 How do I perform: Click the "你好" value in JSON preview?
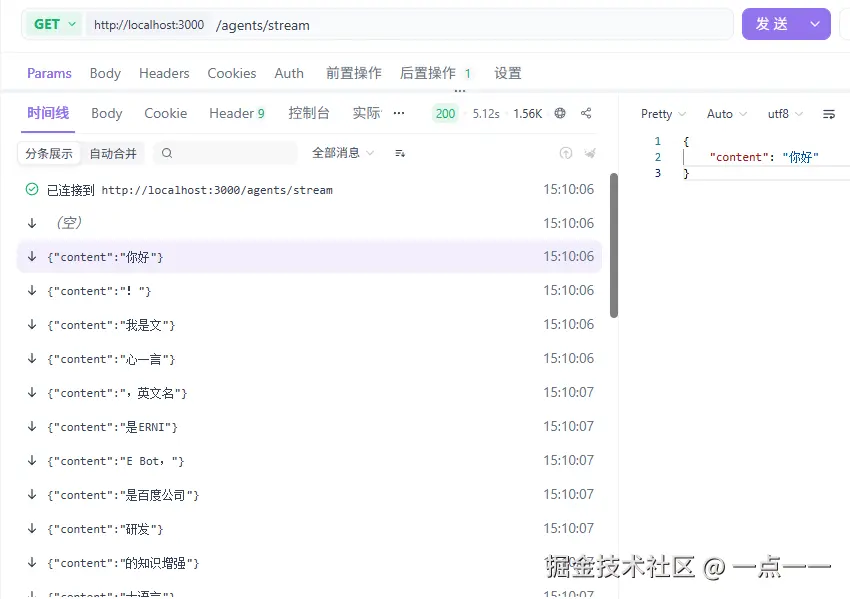pyautogui.click(x=800, y=157)
